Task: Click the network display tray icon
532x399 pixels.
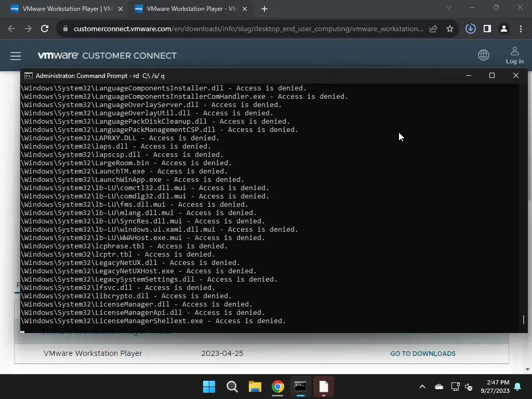Action: tap(455, 387)
